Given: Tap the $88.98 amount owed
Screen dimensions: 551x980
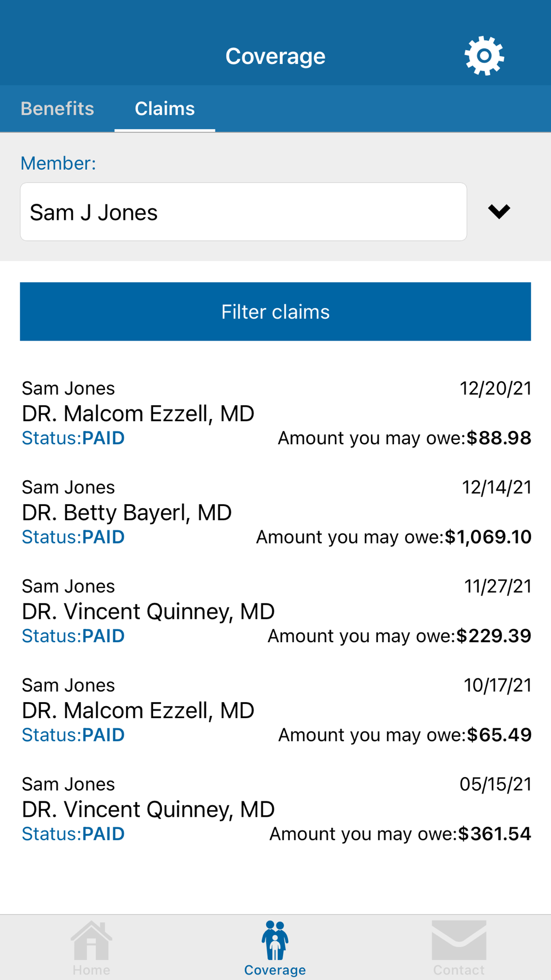Looking at the screenshot, I should tap(499, 438).
